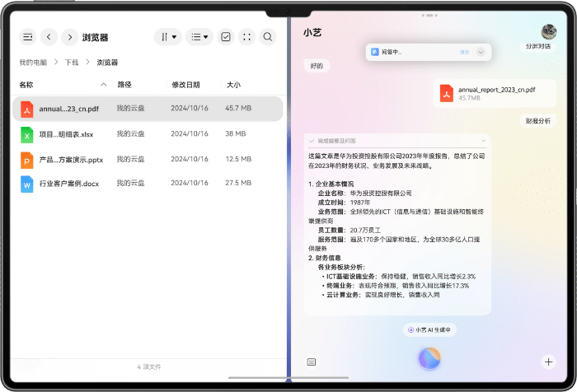Sort files by the 名称 column

pos(26,85)
